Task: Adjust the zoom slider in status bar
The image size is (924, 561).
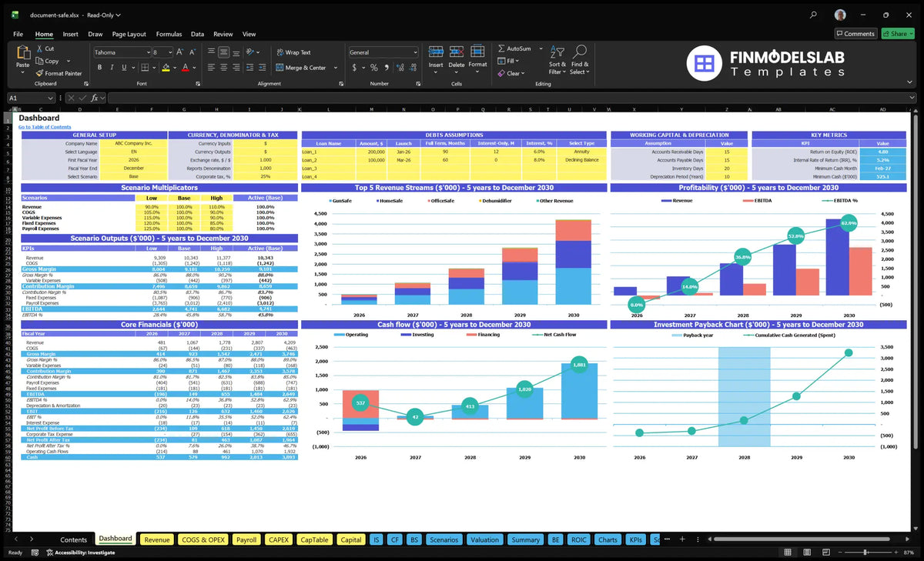Action: [866, 553]
